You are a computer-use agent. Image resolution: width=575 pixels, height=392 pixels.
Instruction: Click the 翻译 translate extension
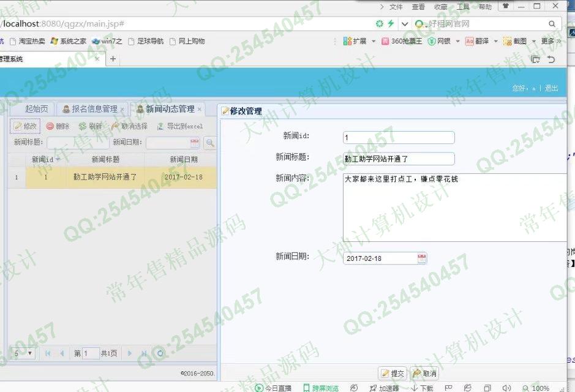[x=477, y=41]
